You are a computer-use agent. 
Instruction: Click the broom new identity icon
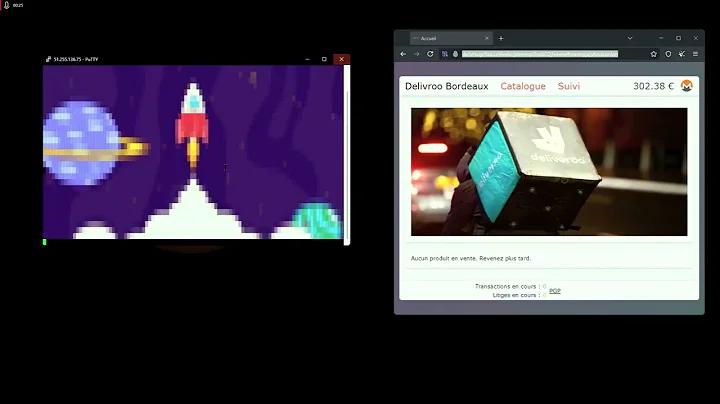coord(682,54)
